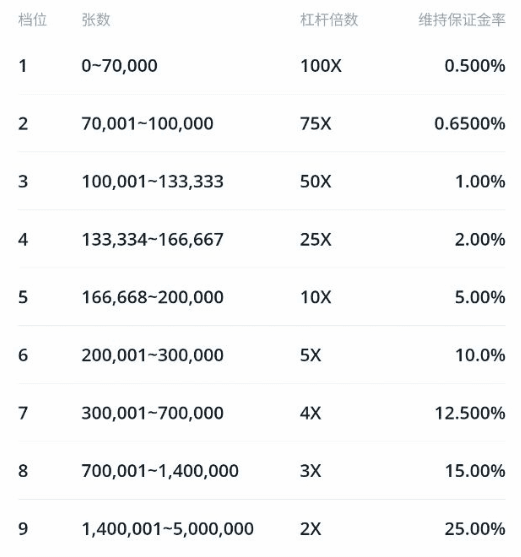Select the 1,400,001~5,000,000 range cell
This screenshot has width=521, height=557.
[168, 529]
